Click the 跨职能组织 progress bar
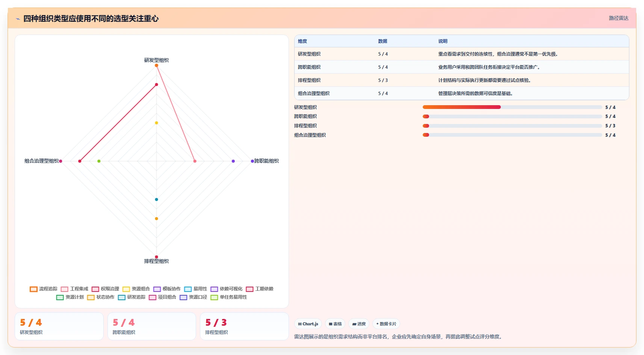Viewport: 644px width, 355px height. (x=512, y=116)
